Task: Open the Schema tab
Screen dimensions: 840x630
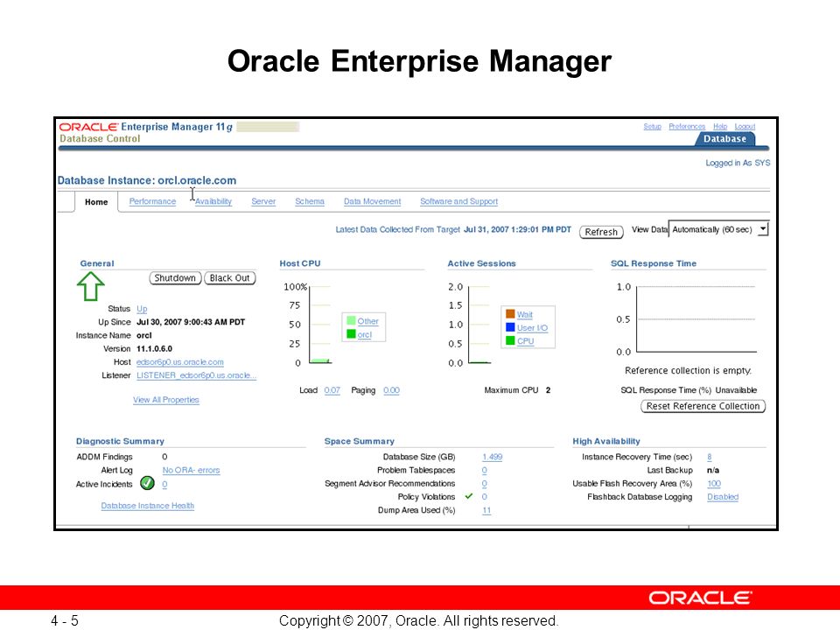Action: click(x=310, y=201)
